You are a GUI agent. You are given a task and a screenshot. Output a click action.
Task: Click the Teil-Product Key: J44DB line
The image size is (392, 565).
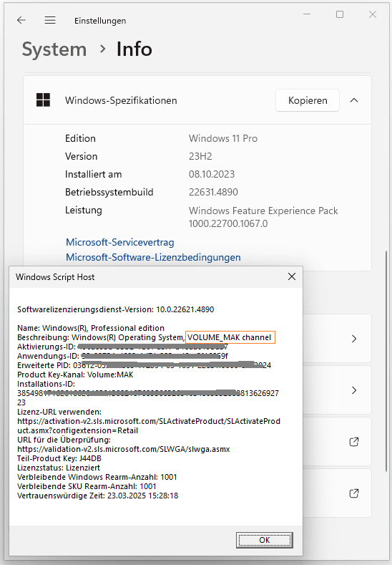59,458
